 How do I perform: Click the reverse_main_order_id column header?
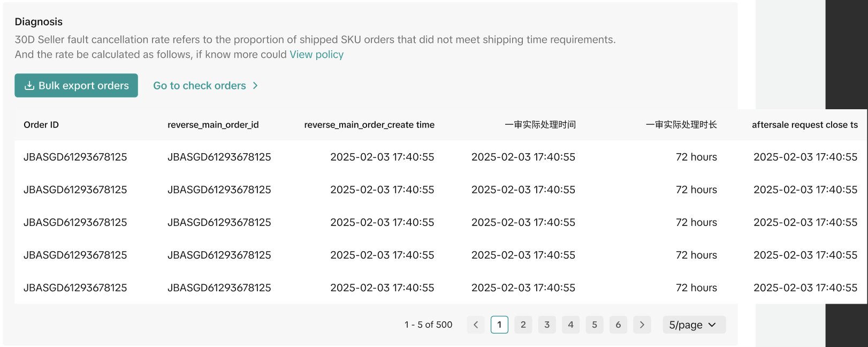point(213,125)
